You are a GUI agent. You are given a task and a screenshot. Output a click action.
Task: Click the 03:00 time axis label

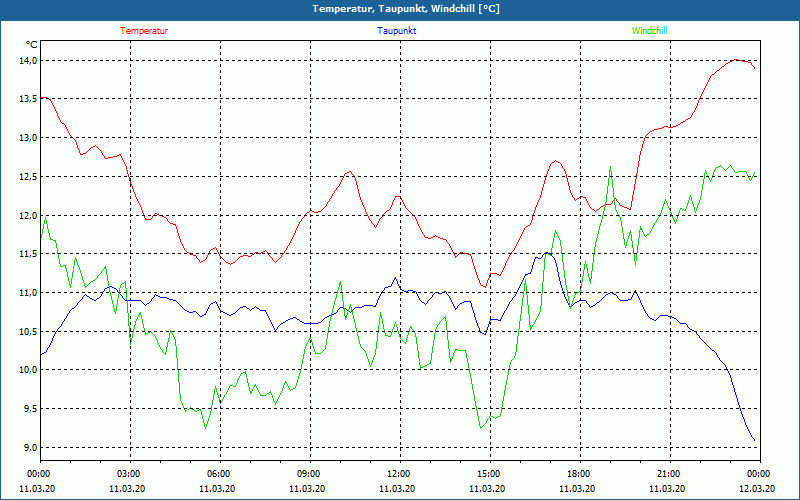tap(129, 474)
